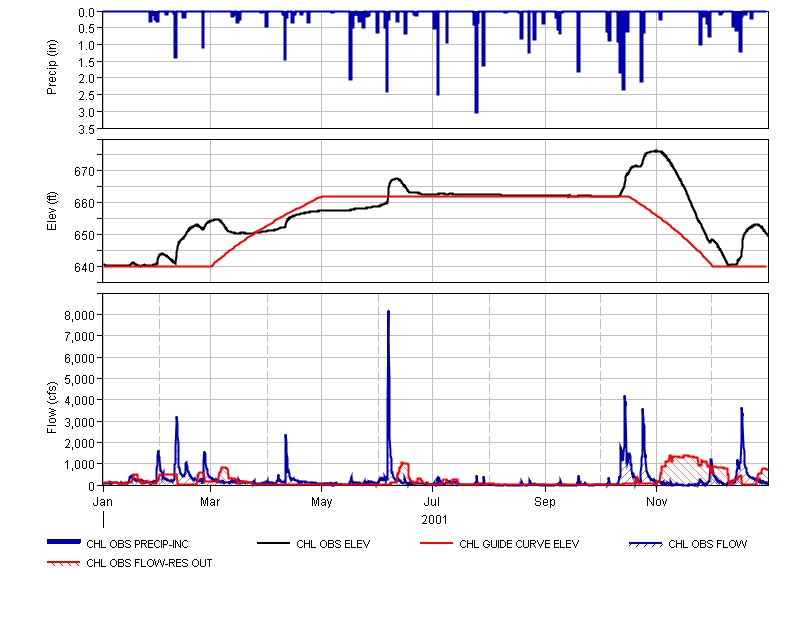
Task: Click the Jul tick label on time axis
Action: 432,502
